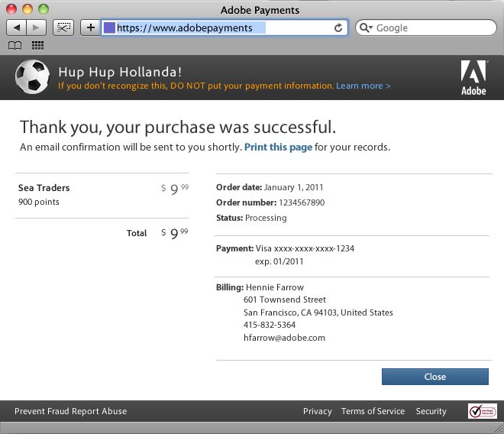Viewport: 504px width, 434px height.
Task: Select the order date January 1, 2011
Action: [x=294, y=187]
